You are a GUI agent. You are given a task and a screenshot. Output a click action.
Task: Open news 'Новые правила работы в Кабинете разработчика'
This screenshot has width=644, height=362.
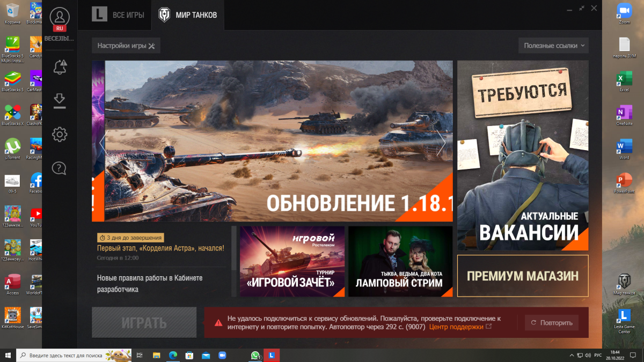pyautogui.click(x=150, y=284)
